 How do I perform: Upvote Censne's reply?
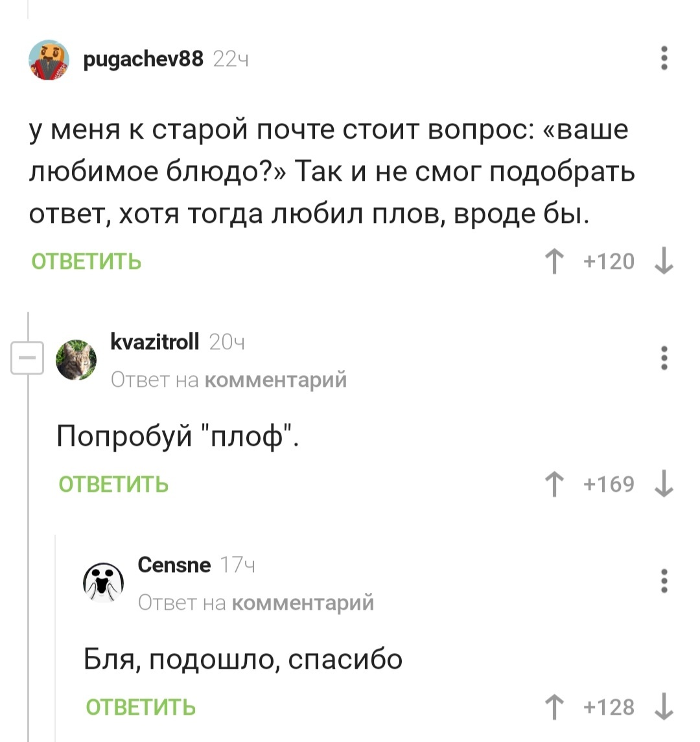[x=554, y=707]
